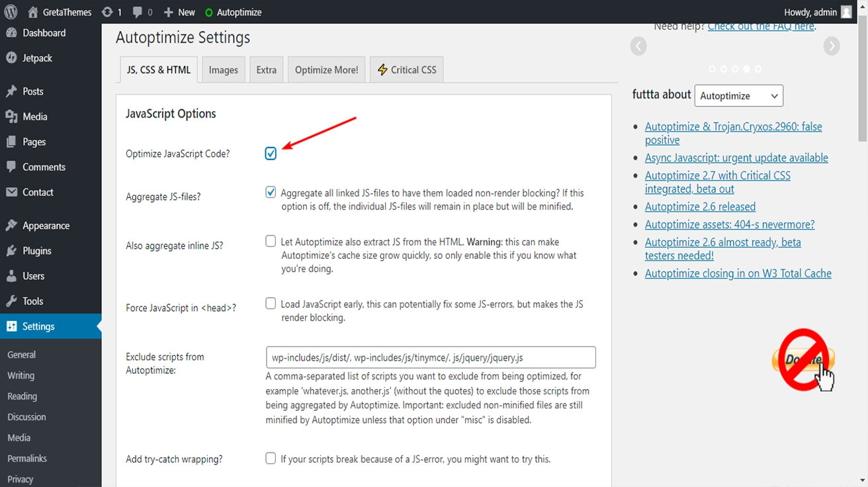Image resolution: width=868 pixels, height=487 pixels.
Task: Click the Exclude scripts input field
Action: tap(431, 357)
